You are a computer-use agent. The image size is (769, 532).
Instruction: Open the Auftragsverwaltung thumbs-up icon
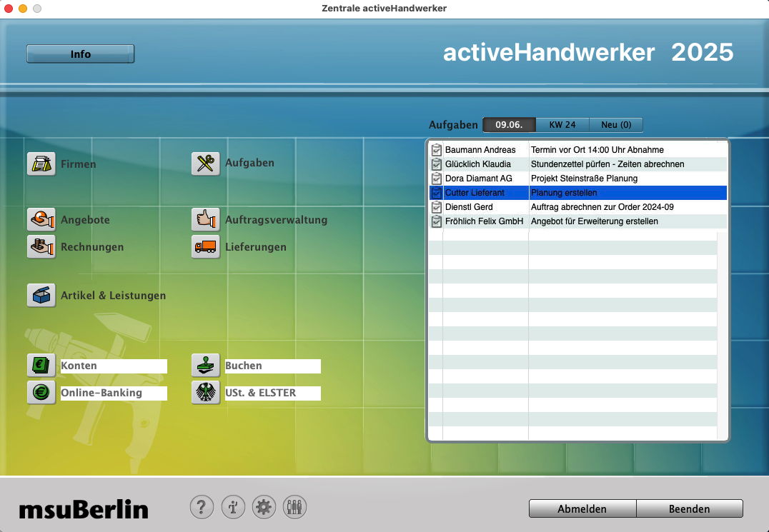pyautogui.click(x=206, y=219)
